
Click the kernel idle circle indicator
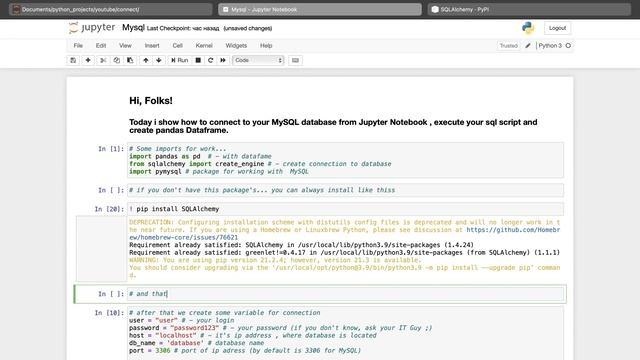[x=568, y=46]
